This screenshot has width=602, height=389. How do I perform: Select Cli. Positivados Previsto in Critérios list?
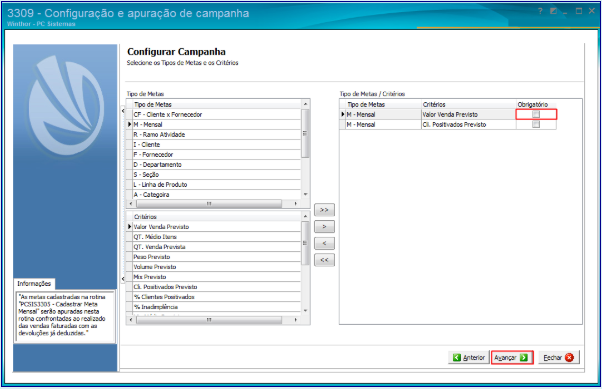coord(217,286)
